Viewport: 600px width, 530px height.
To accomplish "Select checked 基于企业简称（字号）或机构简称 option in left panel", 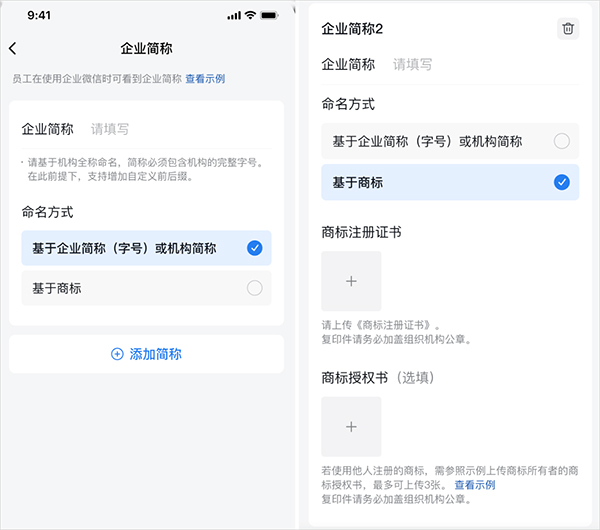I will [146, 248].
